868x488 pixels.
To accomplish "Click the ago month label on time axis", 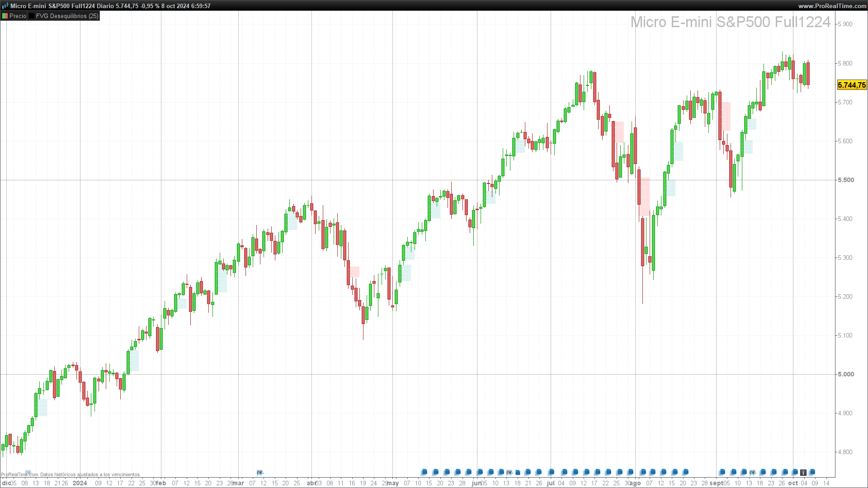I will [635, 483].
